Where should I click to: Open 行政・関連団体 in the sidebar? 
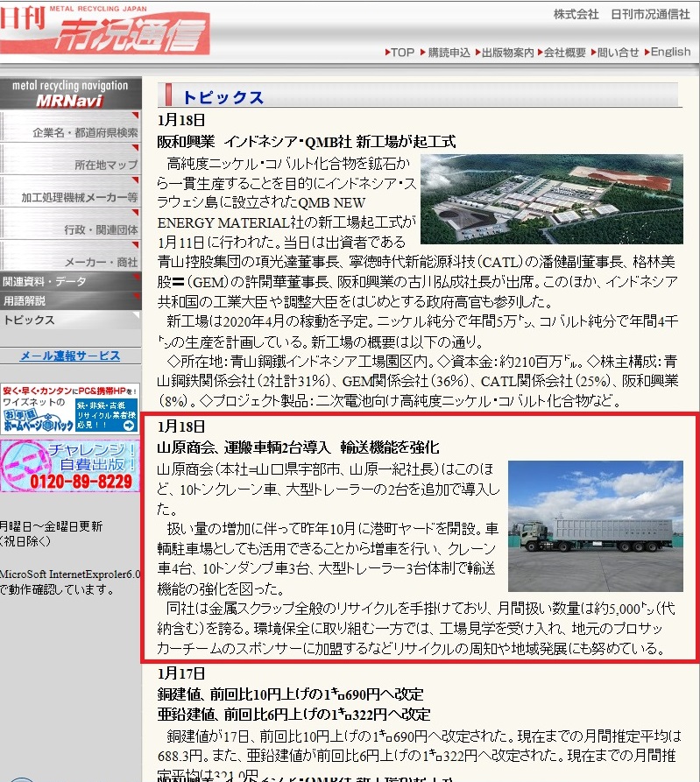pos(70,223)
